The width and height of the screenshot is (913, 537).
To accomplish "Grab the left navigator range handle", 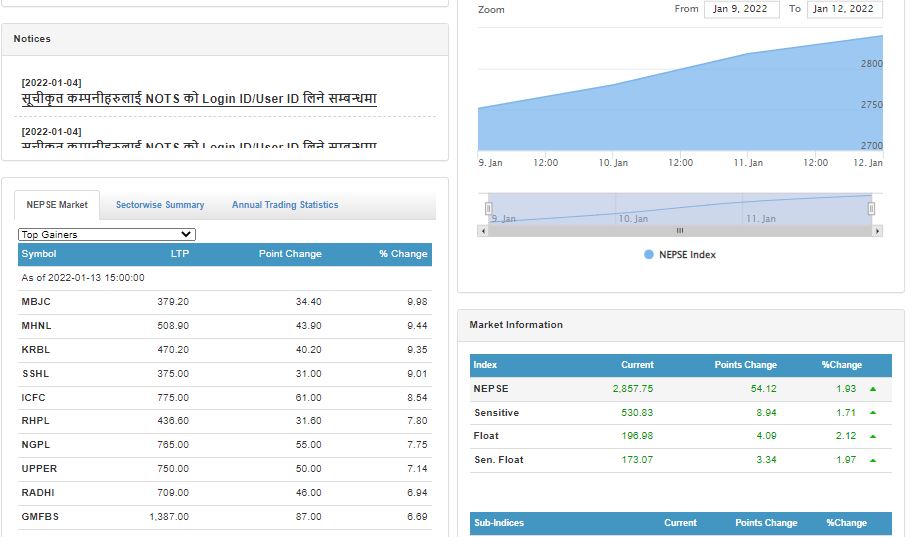I will [x=488, y=208].
